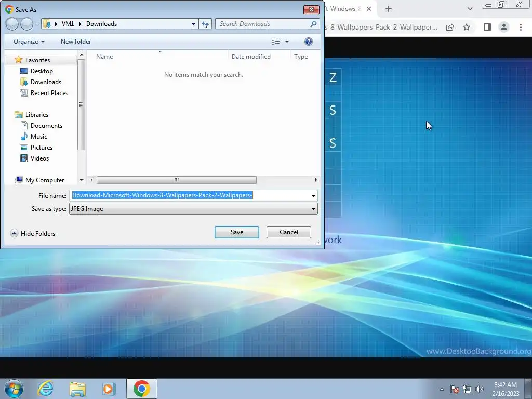The width and height of the screenshot is (532, 399).
Task: Click the Back navigation arrow in Save As
Action: (x=12, y=24)
